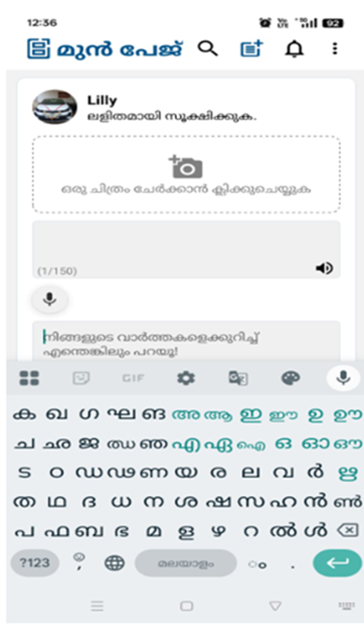Start keyboard voice typing microphone
364x626 pixels.
tap(343, 378)
